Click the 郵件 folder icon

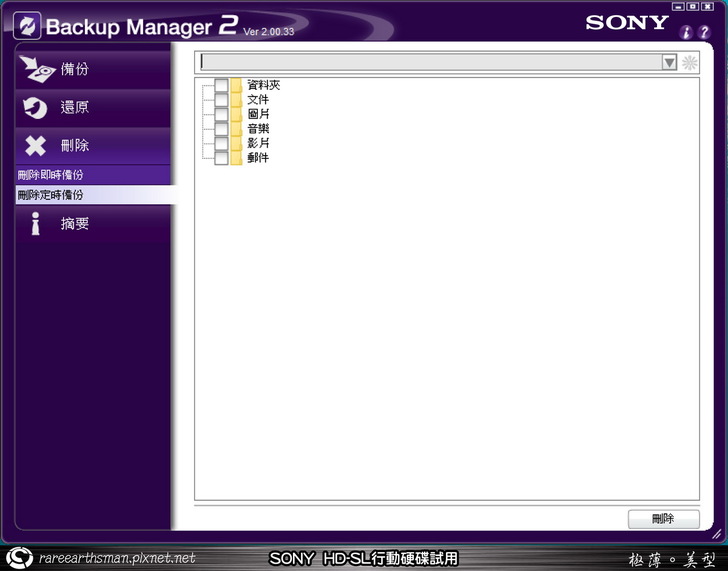click(236, 158)
